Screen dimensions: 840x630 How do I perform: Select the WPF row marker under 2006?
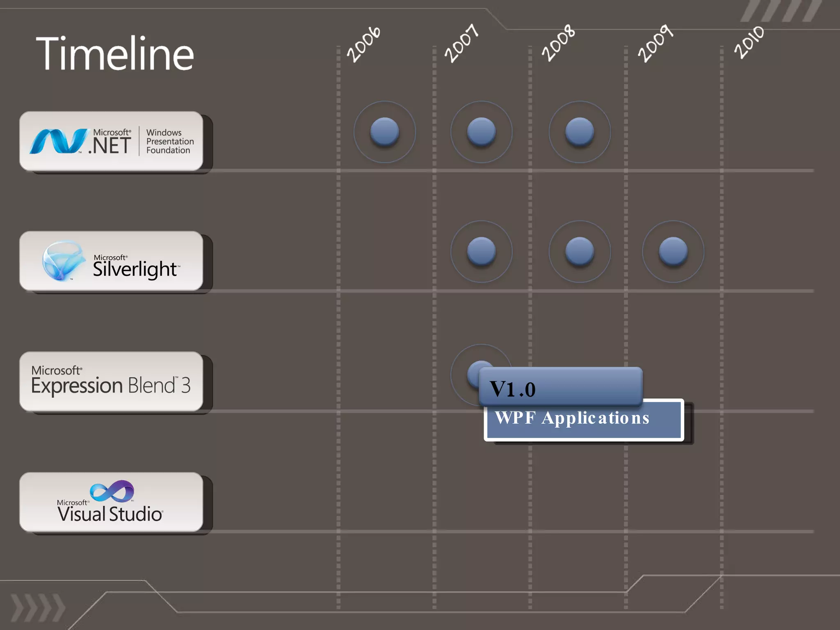pyautogui.click(x=385, y=132)
